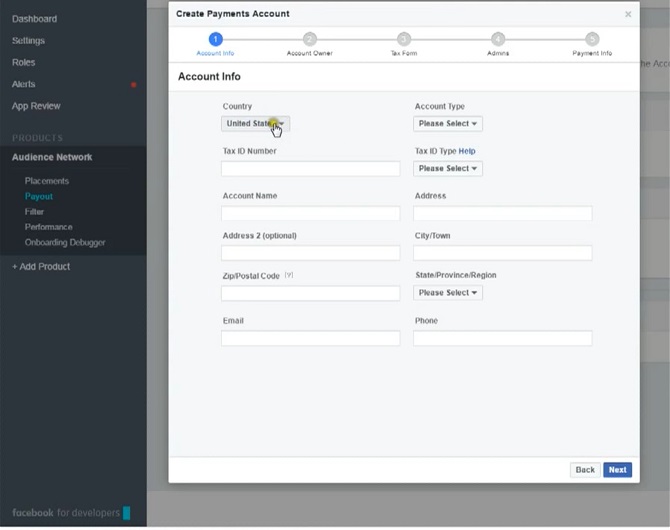Focus the Address 2 (optional) field
Screen dimensions: 670x530
point(311,253)
